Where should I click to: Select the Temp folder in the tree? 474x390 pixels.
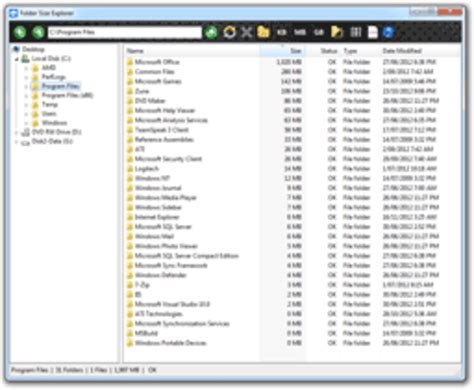[x=50, y=105]
